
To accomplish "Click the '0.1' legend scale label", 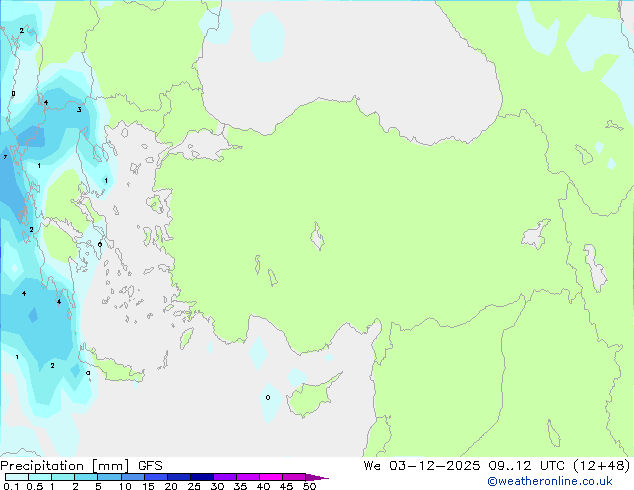I will pyautogui.click(x=11, y=486).
